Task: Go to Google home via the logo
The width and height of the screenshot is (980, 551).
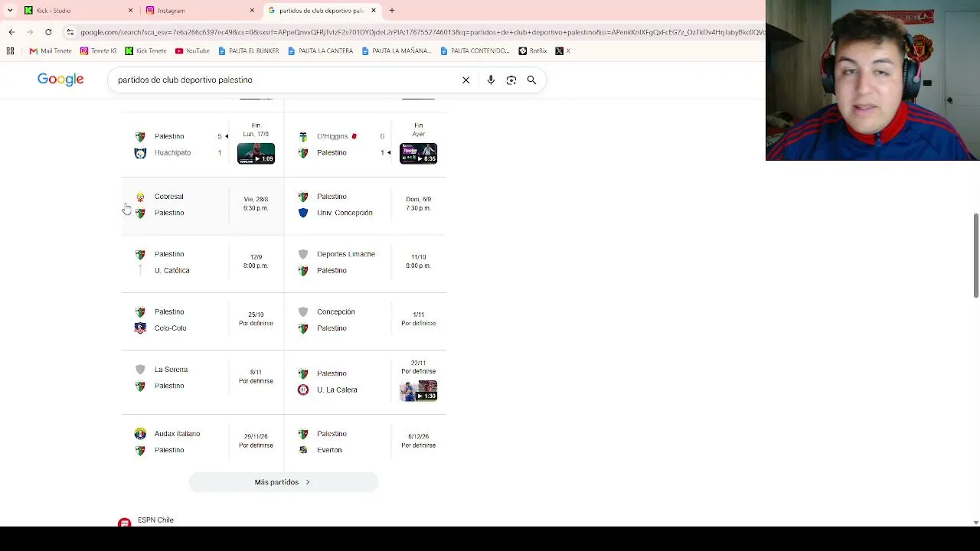Action: pyautogui.click(x=60, y=80)
